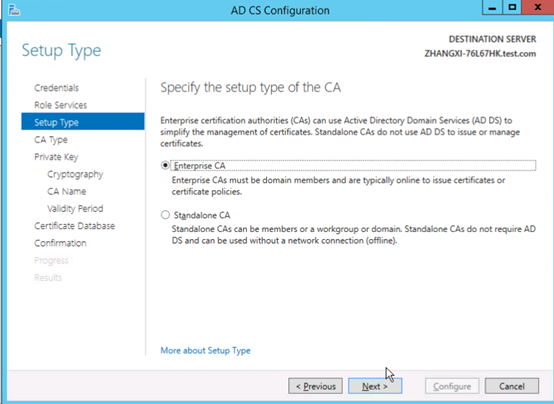
Task: Select the Setup Type sidebar step
Action: tap(83, 122)
